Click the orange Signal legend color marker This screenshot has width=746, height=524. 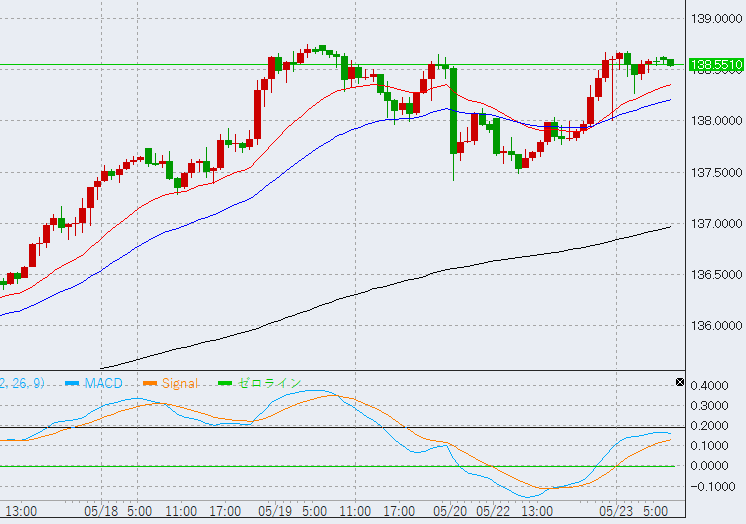[151, 383]
